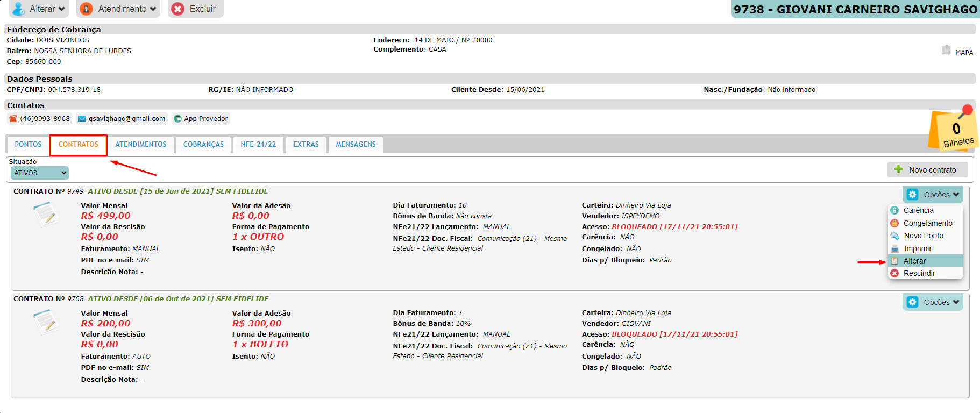Screen dimensions: 980x413
Task: Click the phone number (46)9993-8968
Action: 45,119
